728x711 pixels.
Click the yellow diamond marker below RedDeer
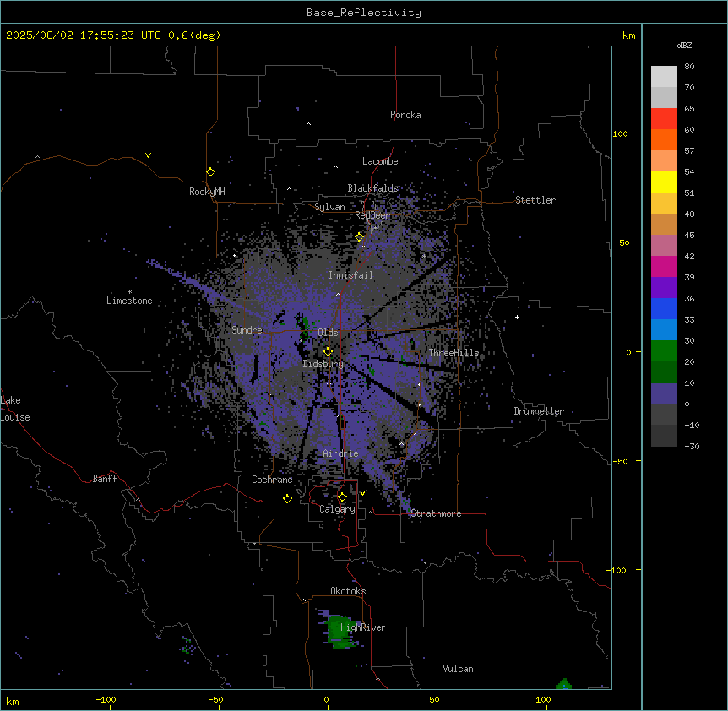click(x=359, y=237)
